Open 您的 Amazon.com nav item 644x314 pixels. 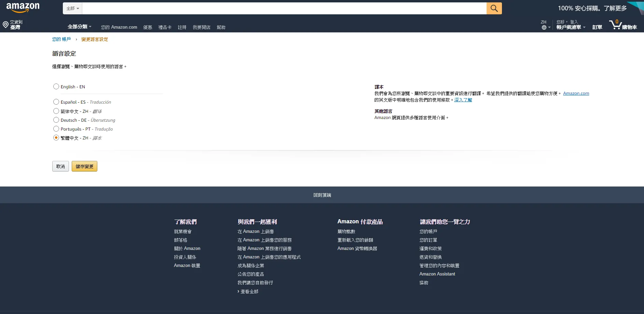(119, 27)
